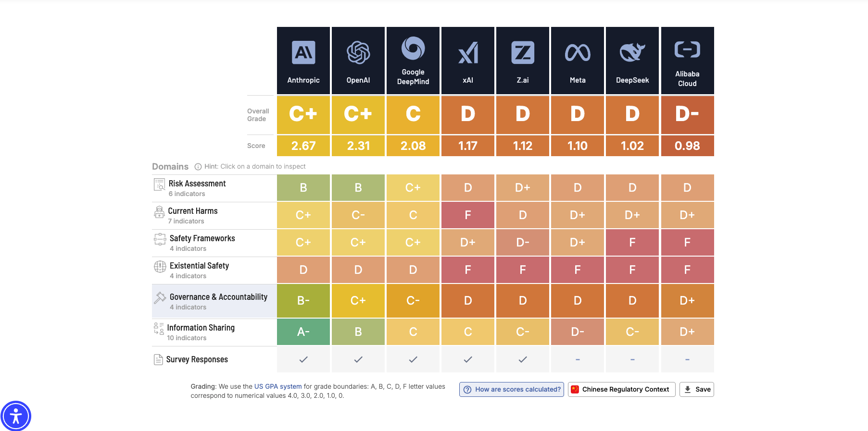Select the Meta infinity logo
This screenshot has width=868, height=431.
pos(577,51)
